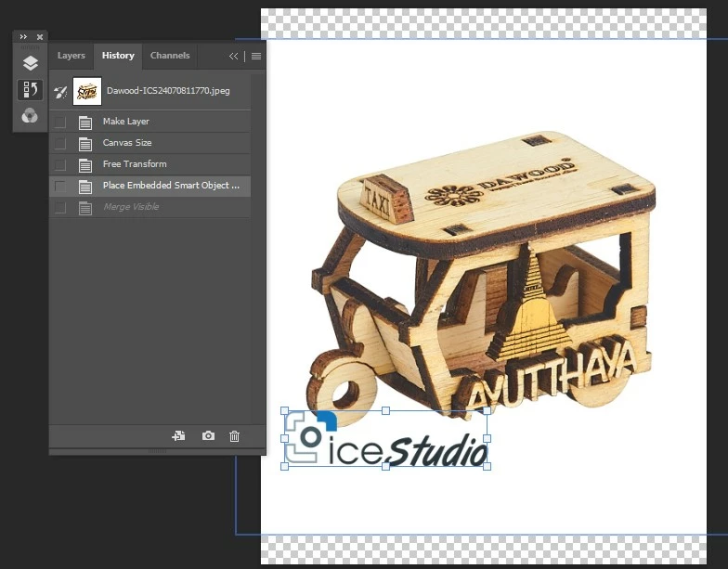
Task: Go back to the Canvas Size state
Action: pos(150,143)
